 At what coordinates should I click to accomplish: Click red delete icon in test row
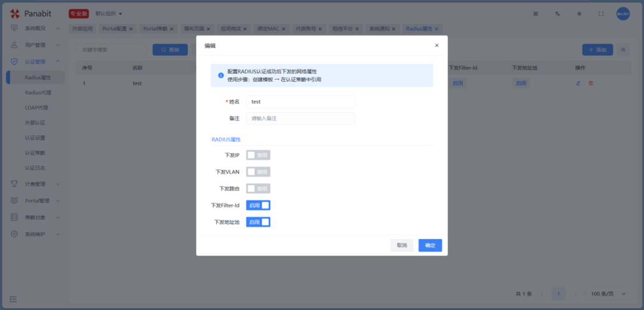pyautogui.click(x=590, y=83)
